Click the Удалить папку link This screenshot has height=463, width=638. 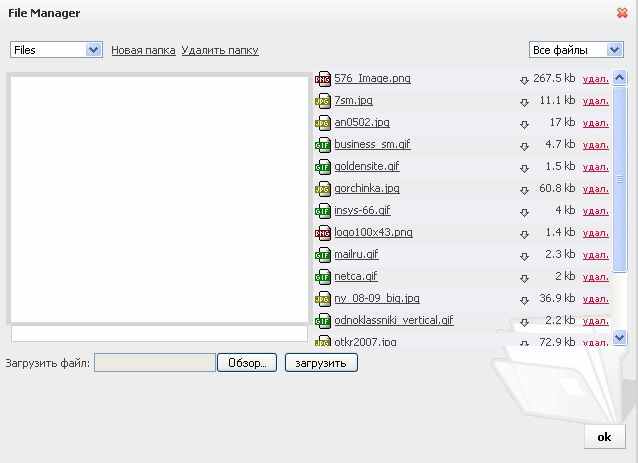click(220, 50)
